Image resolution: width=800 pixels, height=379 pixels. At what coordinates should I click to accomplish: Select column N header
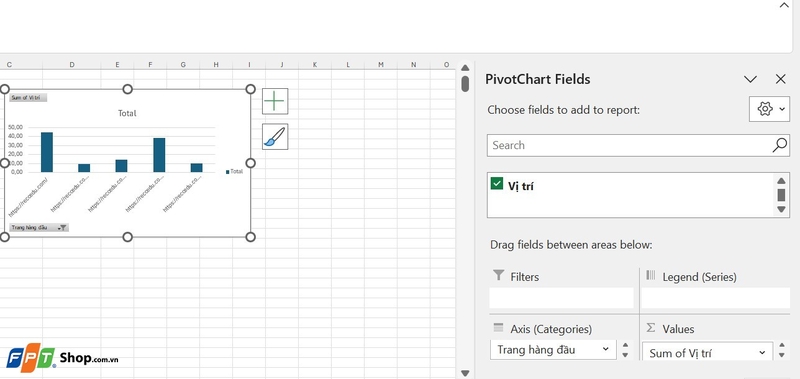pyautogui.click(x=414, y=64)
